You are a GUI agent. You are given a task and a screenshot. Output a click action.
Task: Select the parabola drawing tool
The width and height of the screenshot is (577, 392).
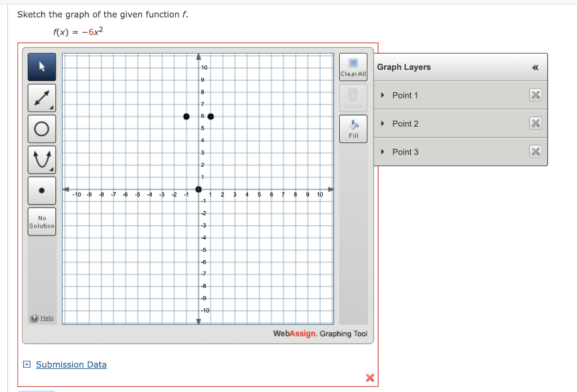tap(42, 159)
